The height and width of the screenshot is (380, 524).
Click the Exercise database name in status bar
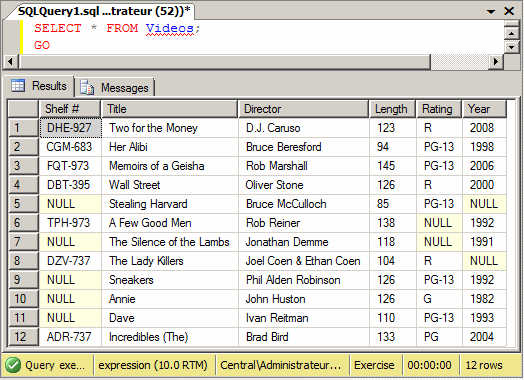374,365
